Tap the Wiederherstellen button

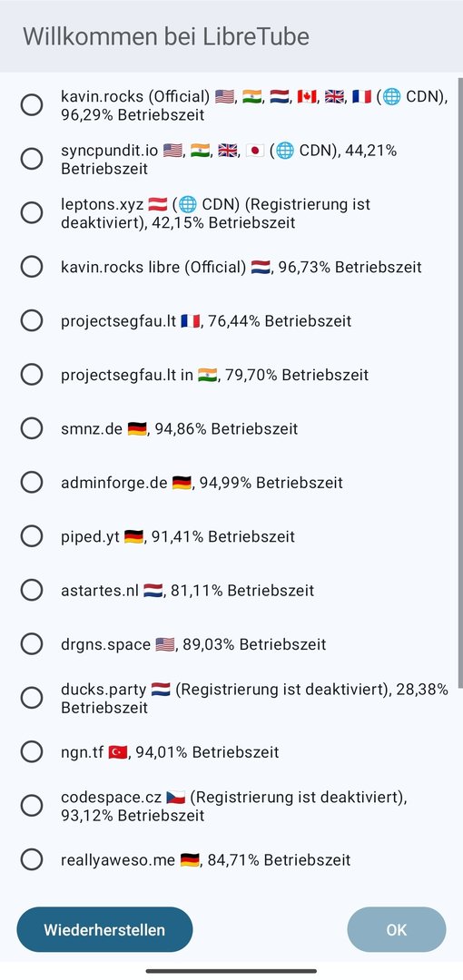click(104, 929)
